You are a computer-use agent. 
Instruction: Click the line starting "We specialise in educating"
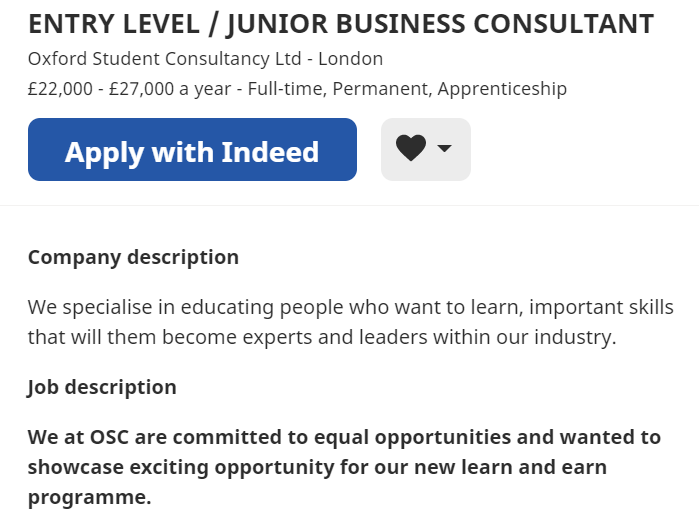(350, 307)
